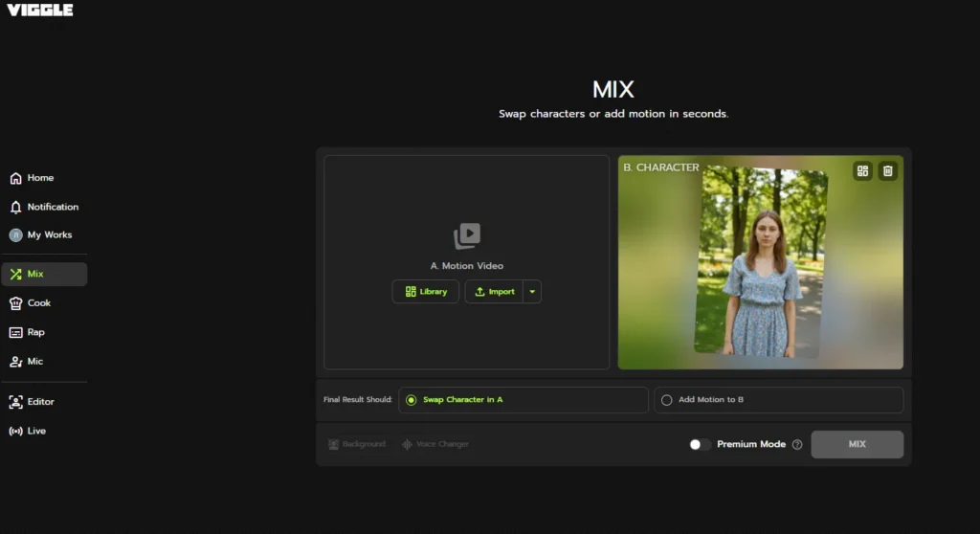Expand the Import dropdown arrow
980x534 pixels.
pos(532,292)
